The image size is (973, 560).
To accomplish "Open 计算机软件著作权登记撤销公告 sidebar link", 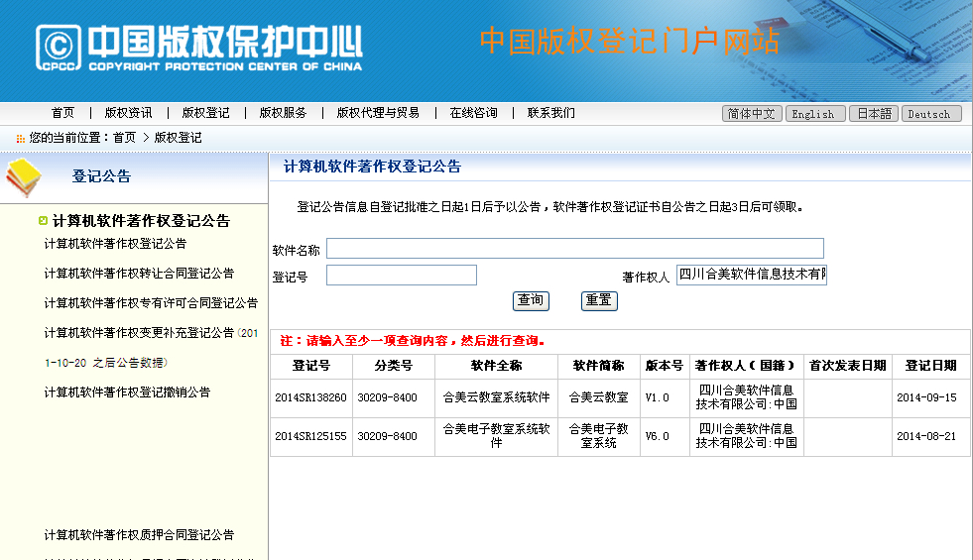I will click(x=127, y=392).
